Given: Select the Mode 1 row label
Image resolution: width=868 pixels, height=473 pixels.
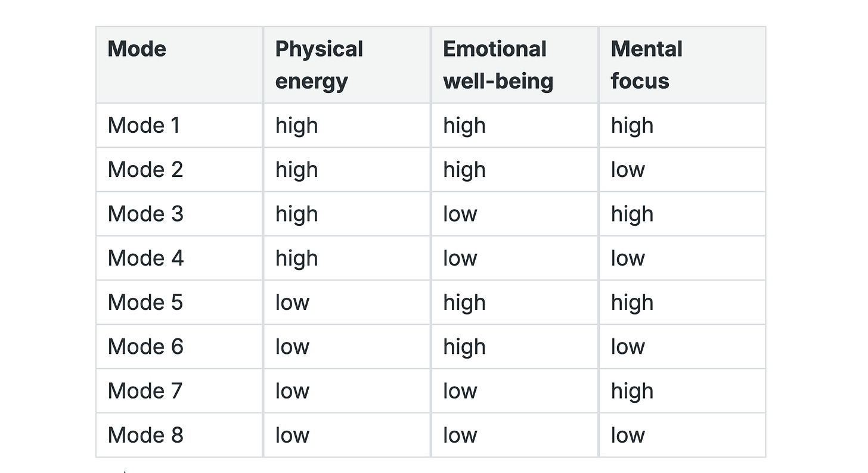Looking at the screenshot, I should pyautogui.click(x=143, y=125).
